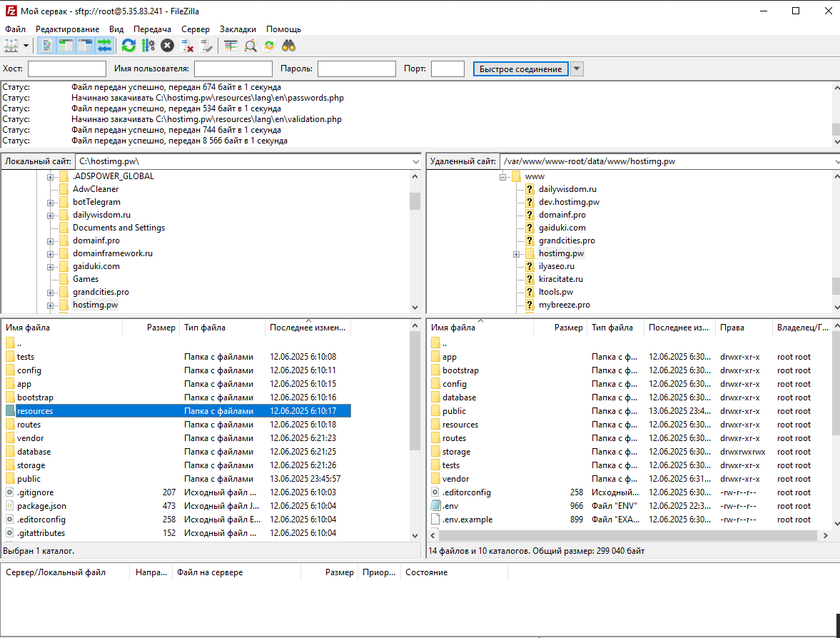Click the Быстрое соединение button
Screen dimensions: 840x638
tap(521, 69)
